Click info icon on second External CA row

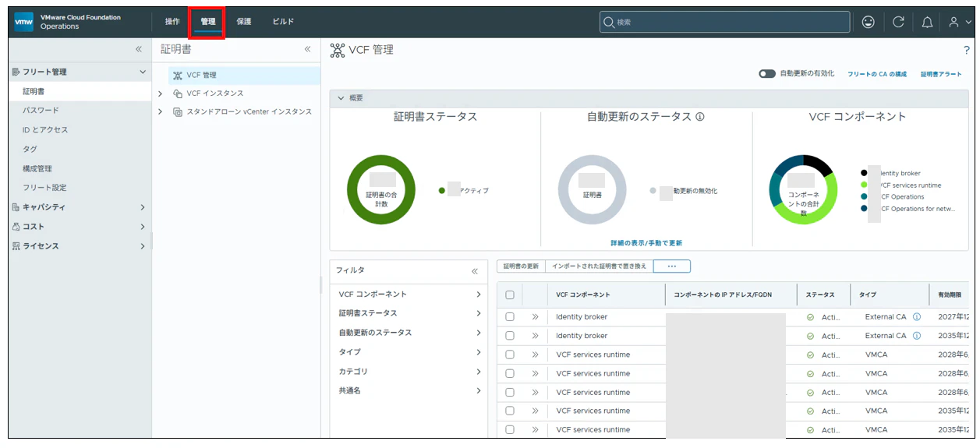pos(917,336)
